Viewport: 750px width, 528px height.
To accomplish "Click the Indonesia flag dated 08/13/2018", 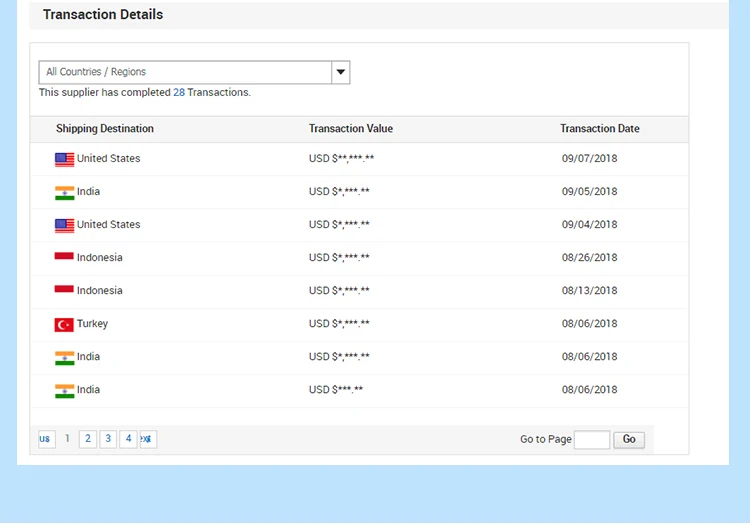I will point(64,291).
